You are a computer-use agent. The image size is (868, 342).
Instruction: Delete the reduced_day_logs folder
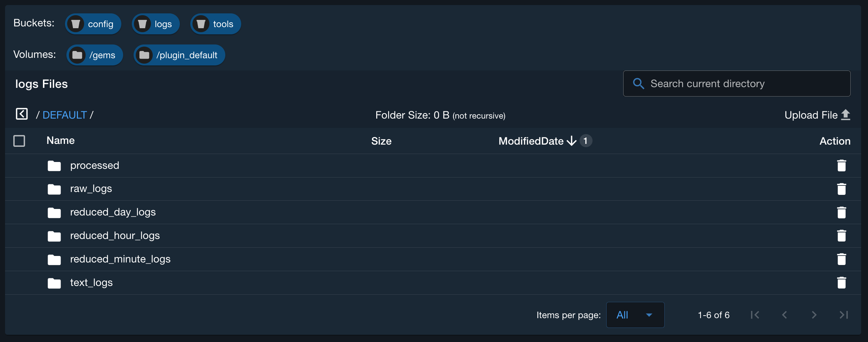pos(841,213)
